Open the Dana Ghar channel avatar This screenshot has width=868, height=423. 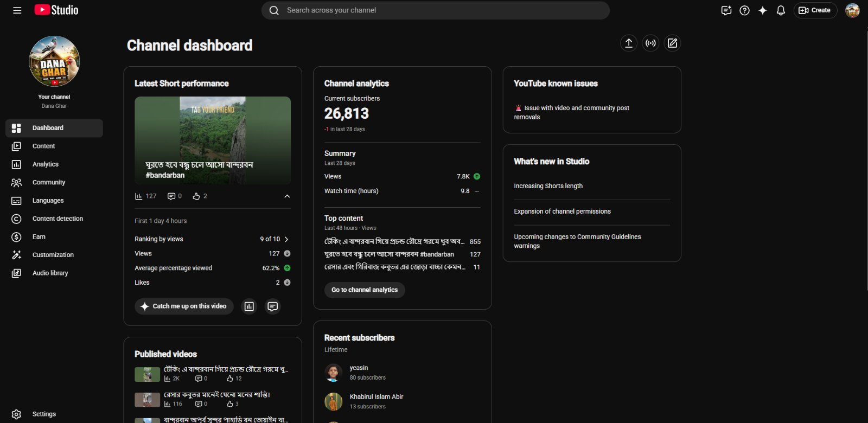pyautogui.click(x=54, y=61)
